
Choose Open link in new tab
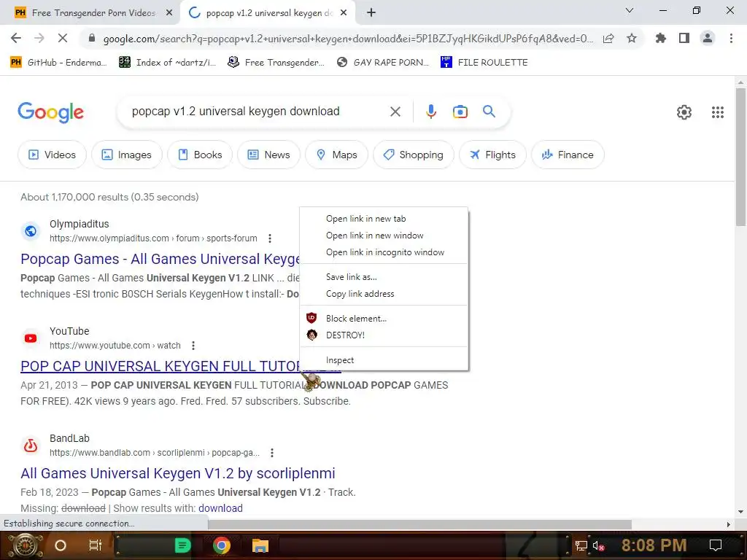[x=384, y=219]
